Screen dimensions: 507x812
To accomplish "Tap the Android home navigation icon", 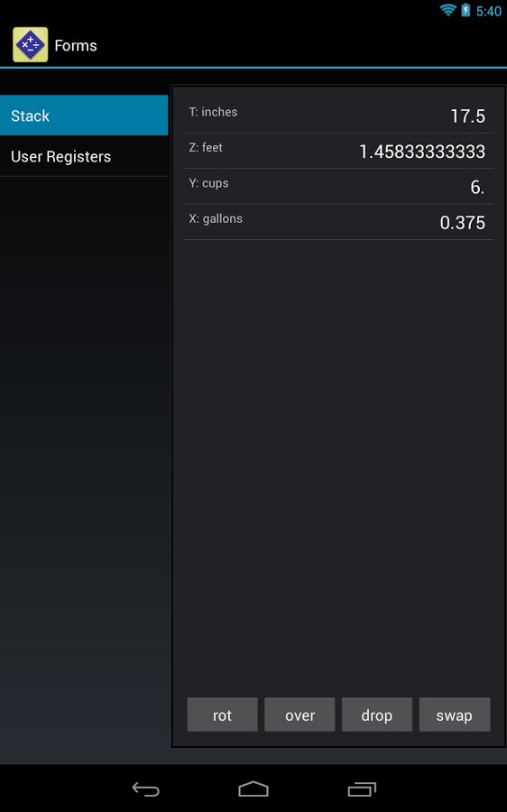I will pos(253,789).
